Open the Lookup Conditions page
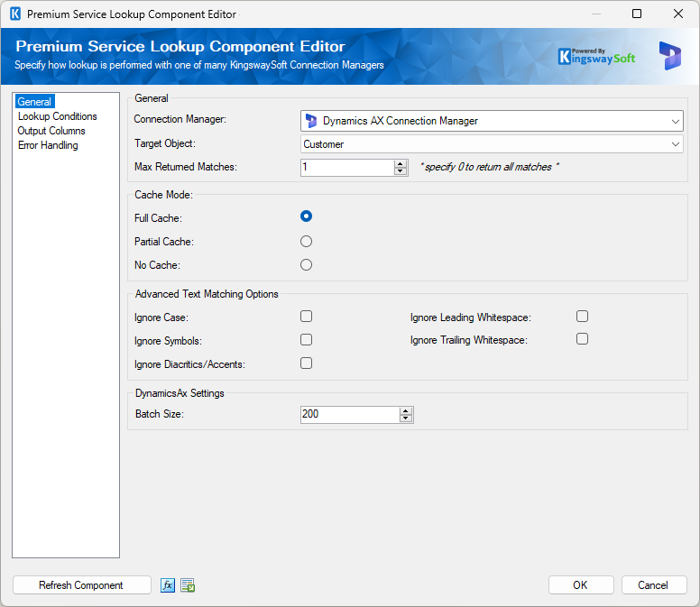 point(58,116)
